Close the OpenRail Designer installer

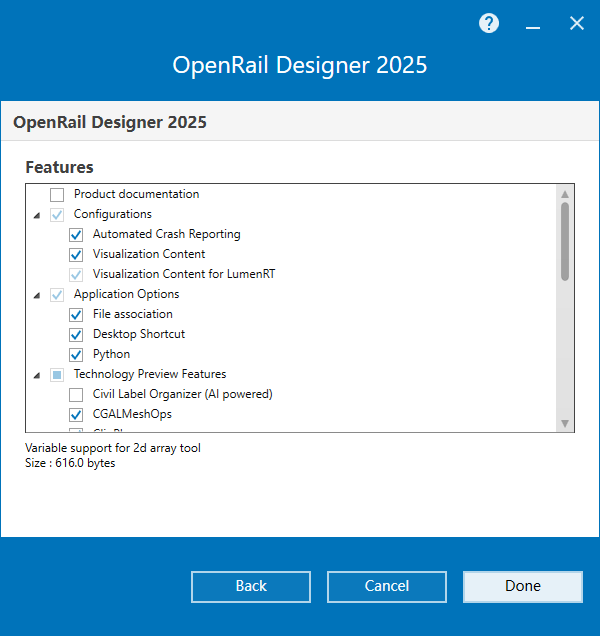coord(577,24)
